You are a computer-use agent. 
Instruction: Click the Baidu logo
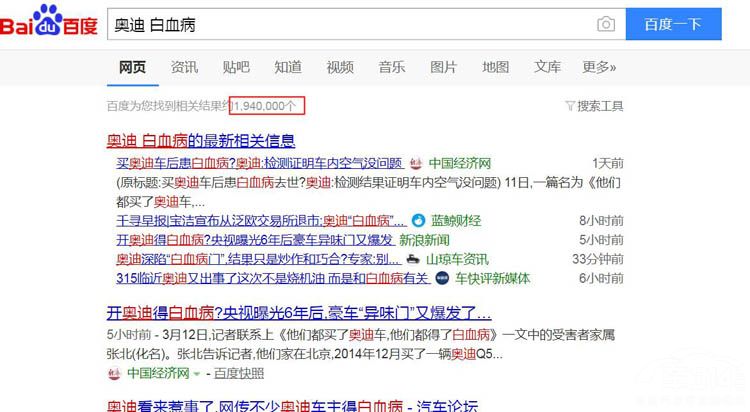(x=49, y=21)
